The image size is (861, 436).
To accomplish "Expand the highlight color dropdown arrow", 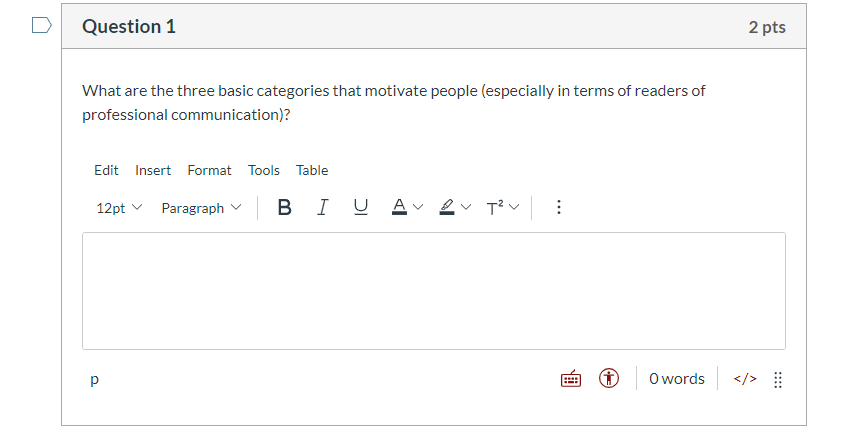I will [466, 207].
